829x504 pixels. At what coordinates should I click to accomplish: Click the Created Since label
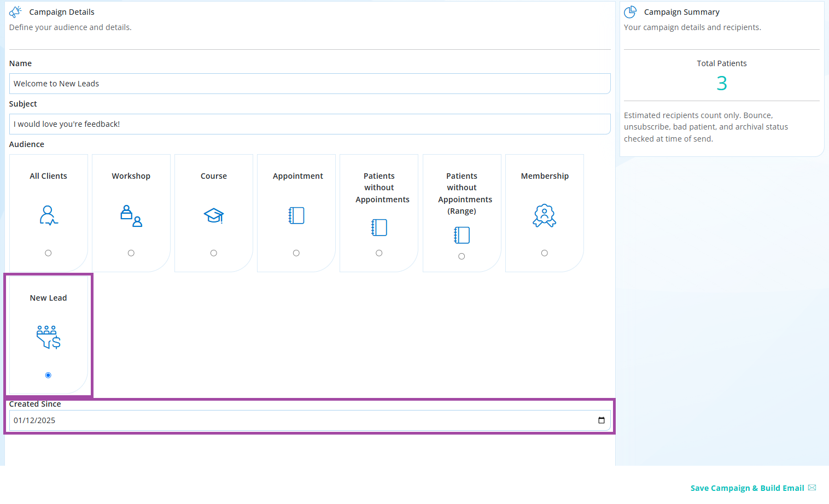coord(35,404)
